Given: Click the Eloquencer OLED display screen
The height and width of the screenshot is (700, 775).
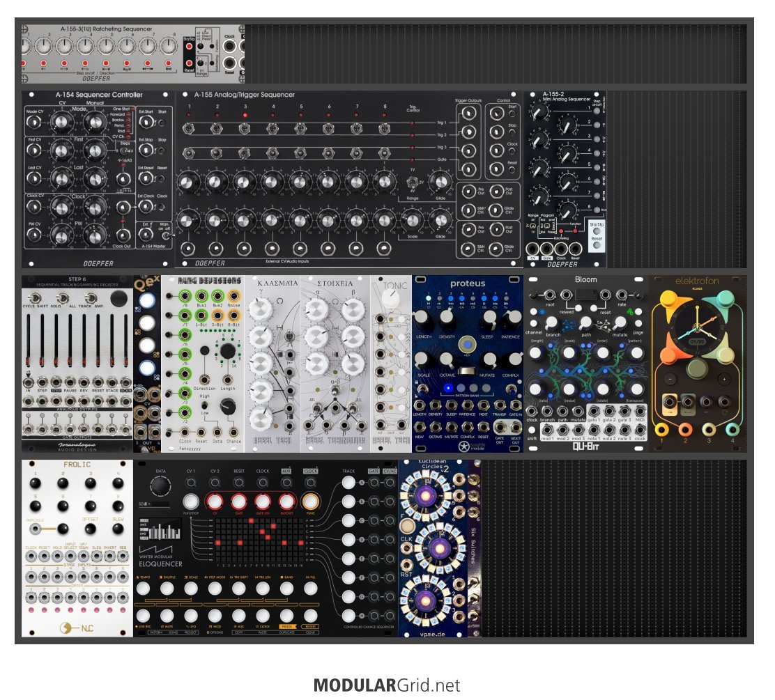Looking at the screenshot, I should pyautogui.click(x=160, y=529).
